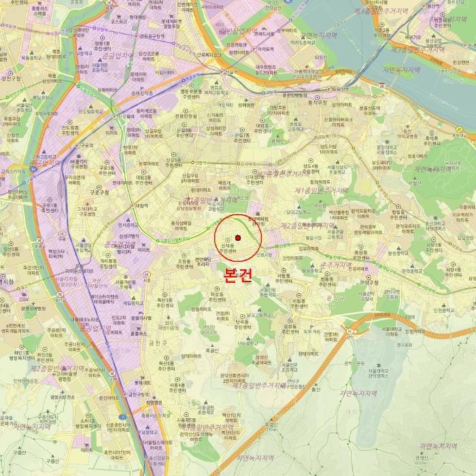Click the 중앙동 주민센터 label
This screenshot has width=476, height=476.
[360, 255]
